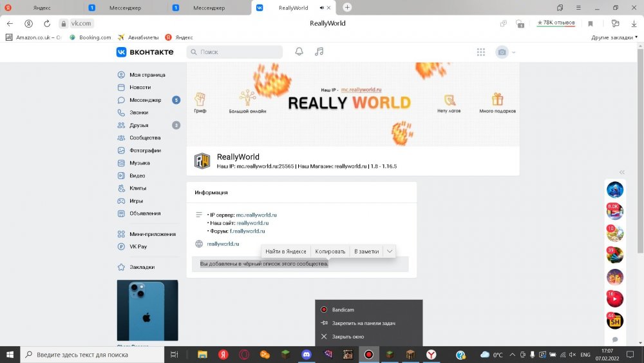This screenshot has width=644, height=363.
Task: Choose To notes (В заметки) option
Action: (366, 251)
